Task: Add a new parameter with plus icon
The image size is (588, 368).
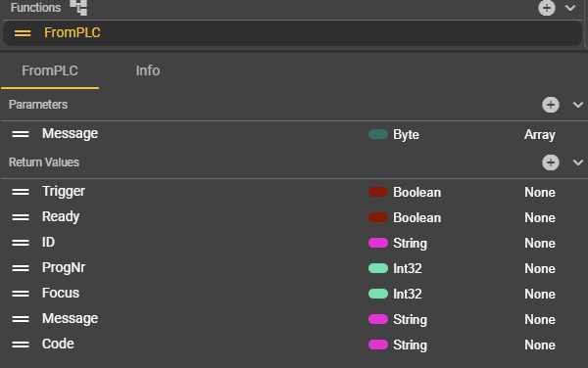Action: [x=551, y=105]
